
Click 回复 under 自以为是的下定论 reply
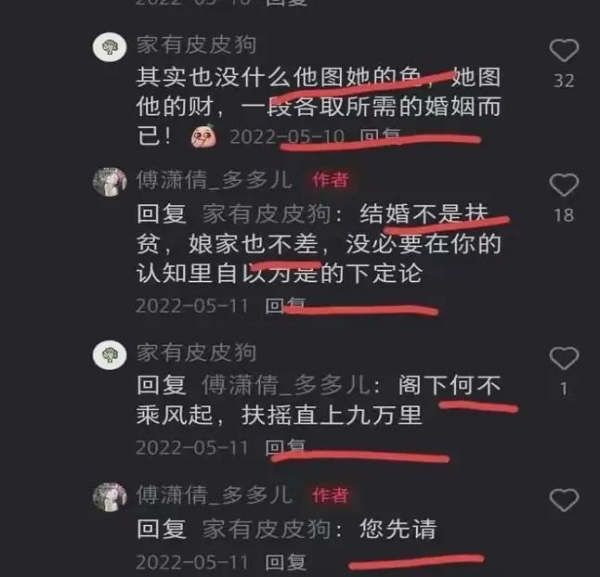(x=286, y=305)
